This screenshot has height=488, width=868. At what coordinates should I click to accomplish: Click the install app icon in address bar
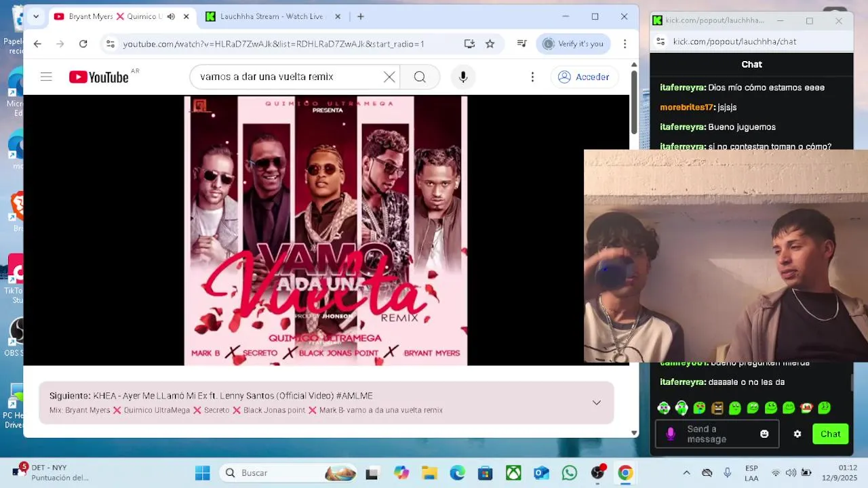coord(469,43)
